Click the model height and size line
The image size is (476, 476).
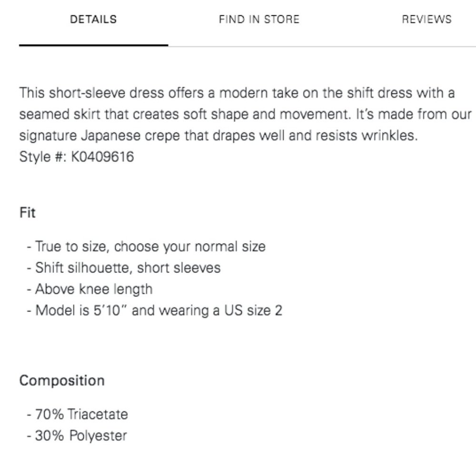155,310
